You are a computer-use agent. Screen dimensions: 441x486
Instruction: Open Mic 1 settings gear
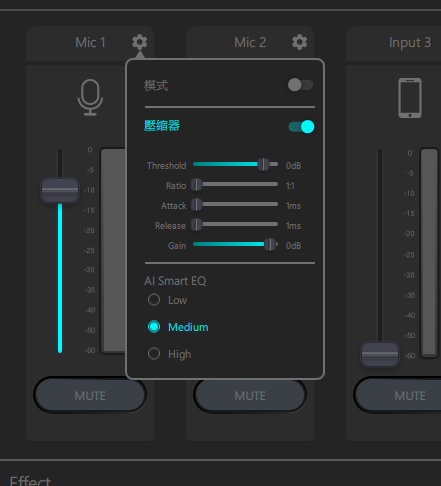pyautogui.click(x=139, y=42)
